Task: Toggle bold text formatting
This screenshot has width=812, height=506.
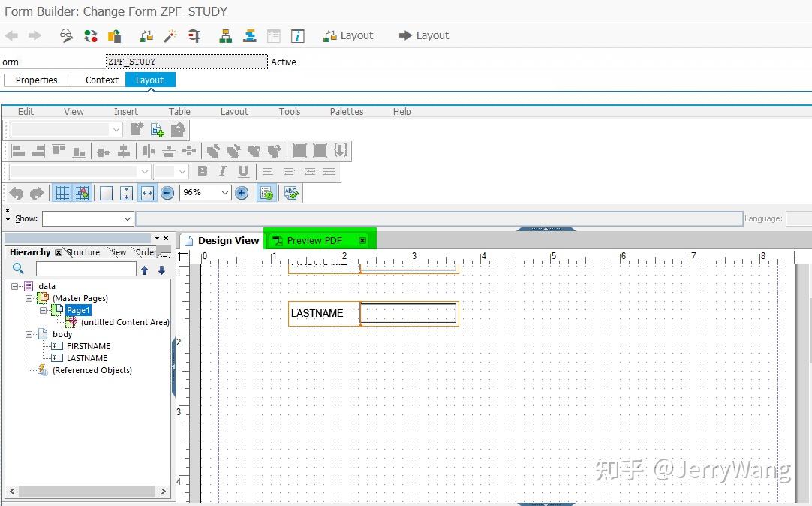Action: [x=201, y=170]
